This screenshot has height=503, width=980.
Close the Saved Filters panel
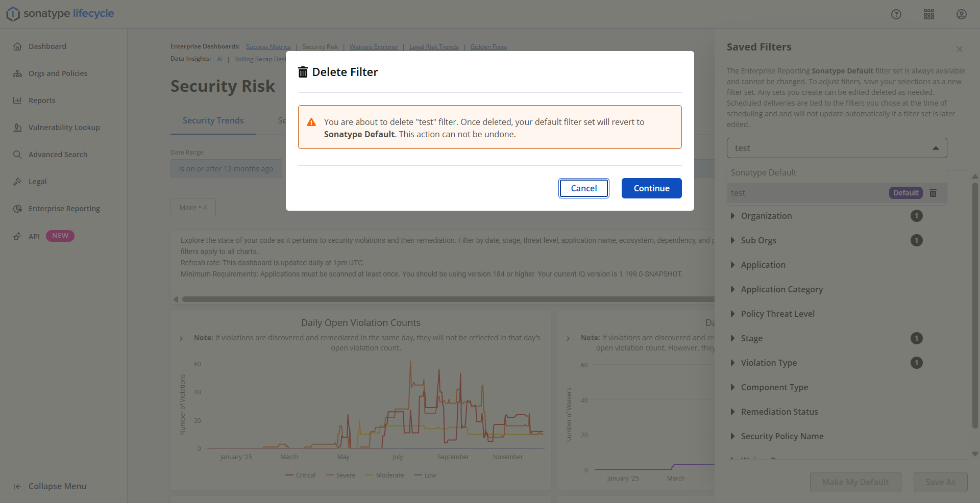point(960,49)
